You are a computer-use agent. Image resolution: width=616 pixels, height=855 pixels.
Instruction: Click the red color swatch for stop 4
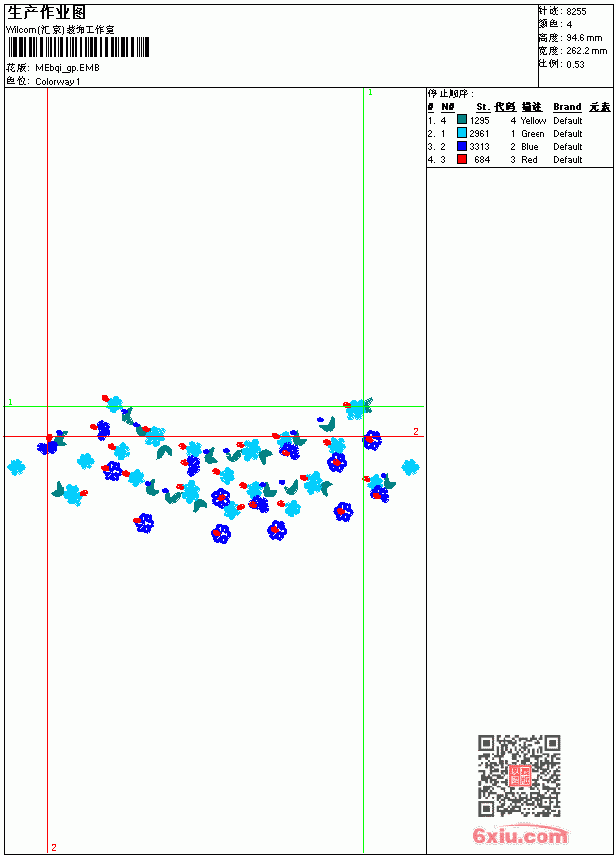click(x=462, y=159)
